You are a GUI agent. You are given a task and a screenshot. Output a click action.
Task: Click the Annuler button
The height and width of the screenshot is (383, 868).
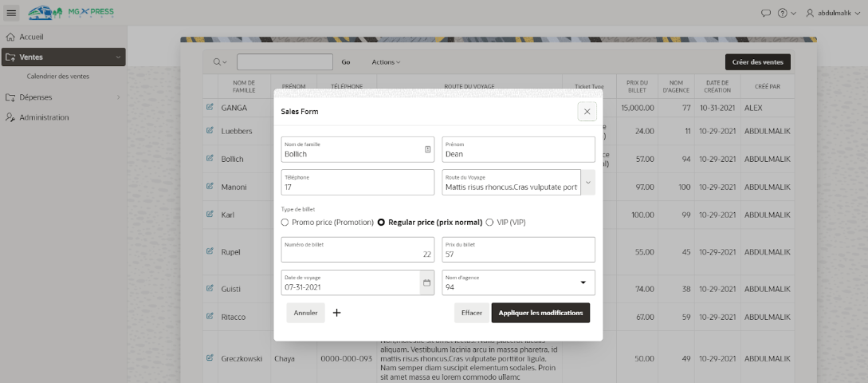pyautogui.click(x=305, y=313)
